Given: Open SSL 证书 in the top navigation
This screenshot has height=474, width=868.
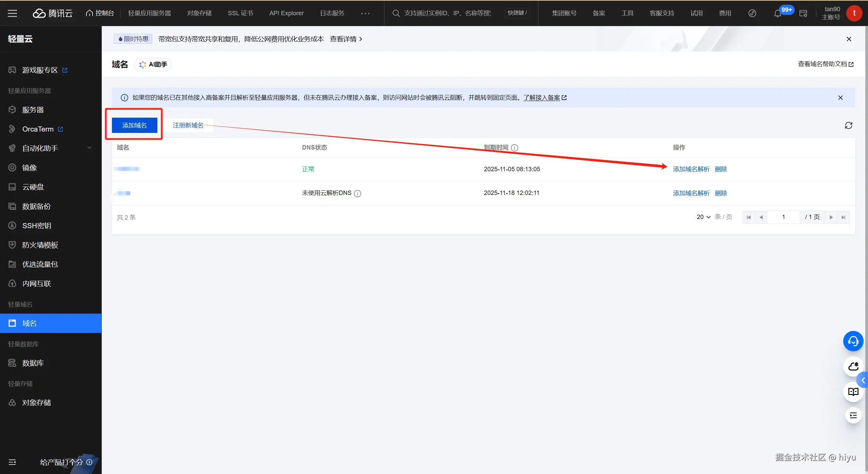Looking at the screenshot, I should [x=240, y=13].
